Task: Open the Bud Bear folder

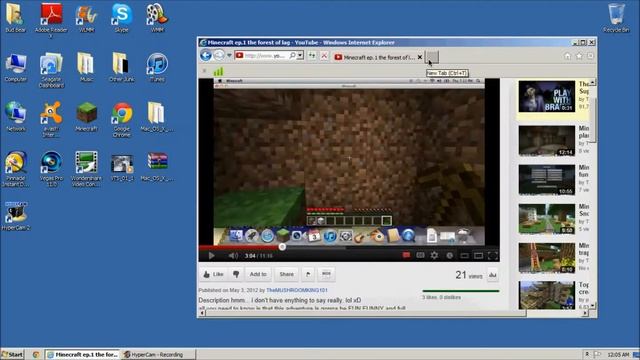Action: coord(16,18)
